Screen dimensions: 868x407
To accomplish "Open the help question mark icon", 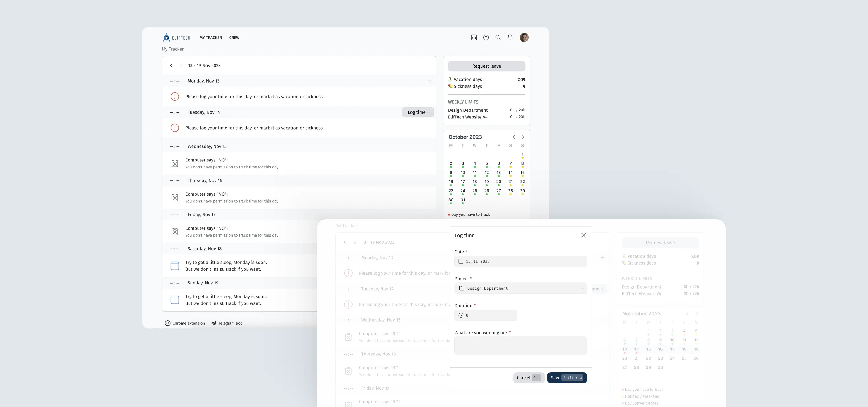I will click(x=486, y=37).
